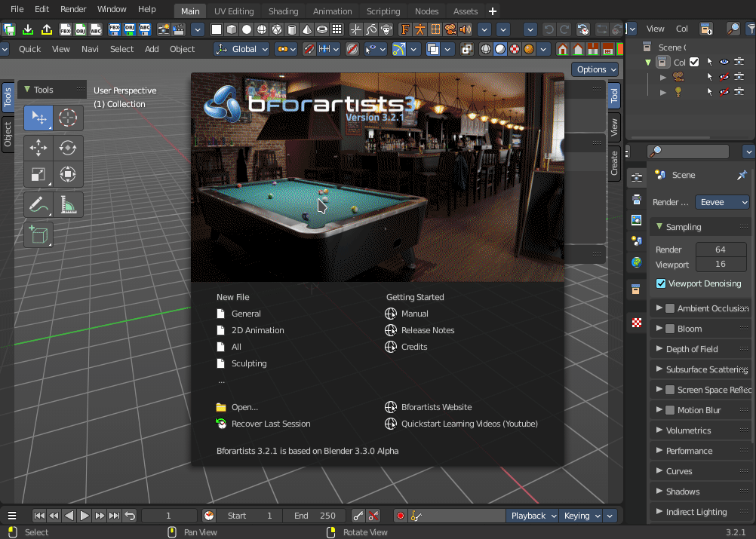Toggle the camera row's hidden eye icon
The image size is (756, 539).
click(x=724, y=77)
